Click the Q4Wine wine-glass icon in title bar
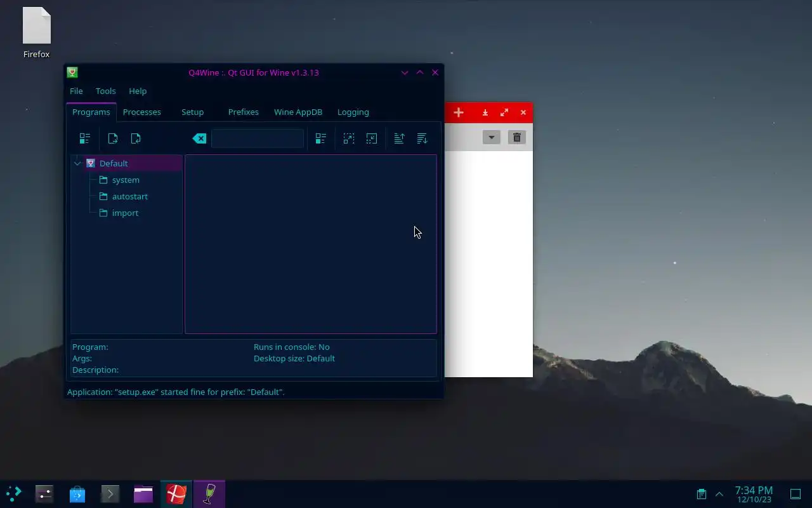This screenshot has width=812, height=508. pos(72,72)
